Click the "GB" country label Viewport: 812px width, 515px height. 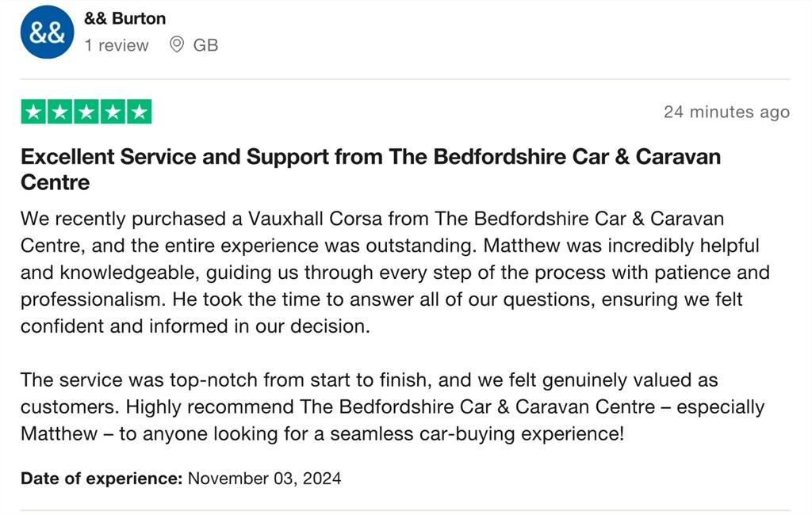(205, 45)
